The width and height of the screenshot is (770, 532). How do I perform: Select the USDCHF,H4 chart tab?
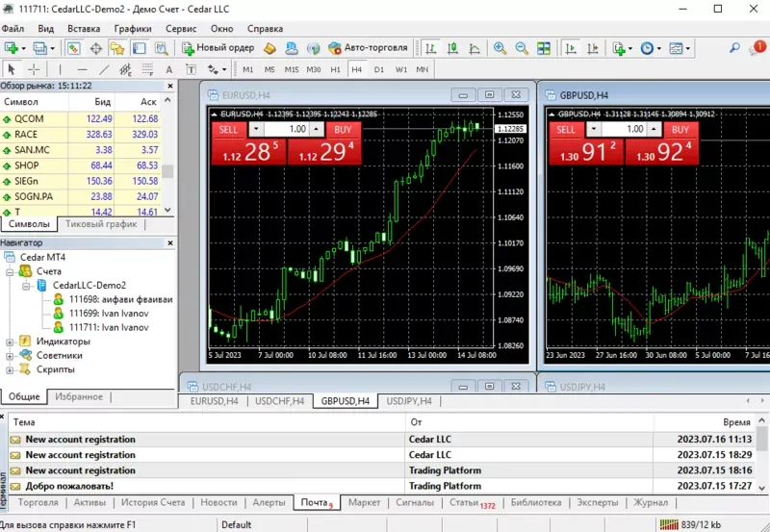coord(279,401)
